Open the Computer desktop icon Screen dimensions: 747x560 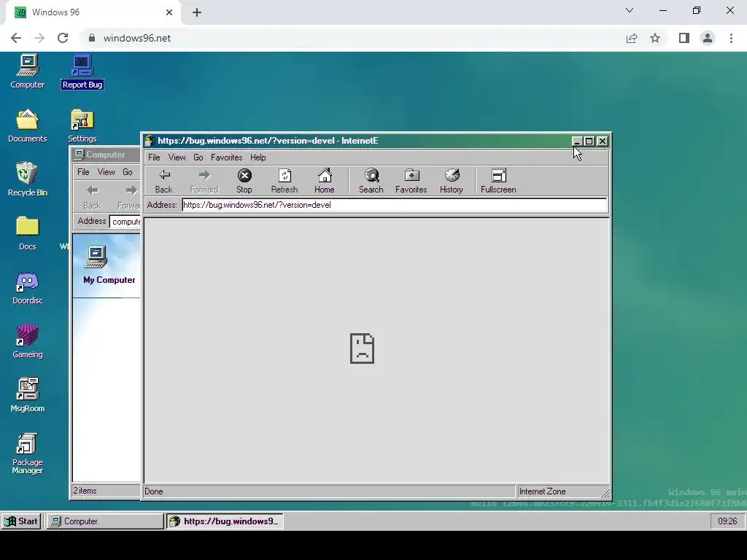click(28, 71)
